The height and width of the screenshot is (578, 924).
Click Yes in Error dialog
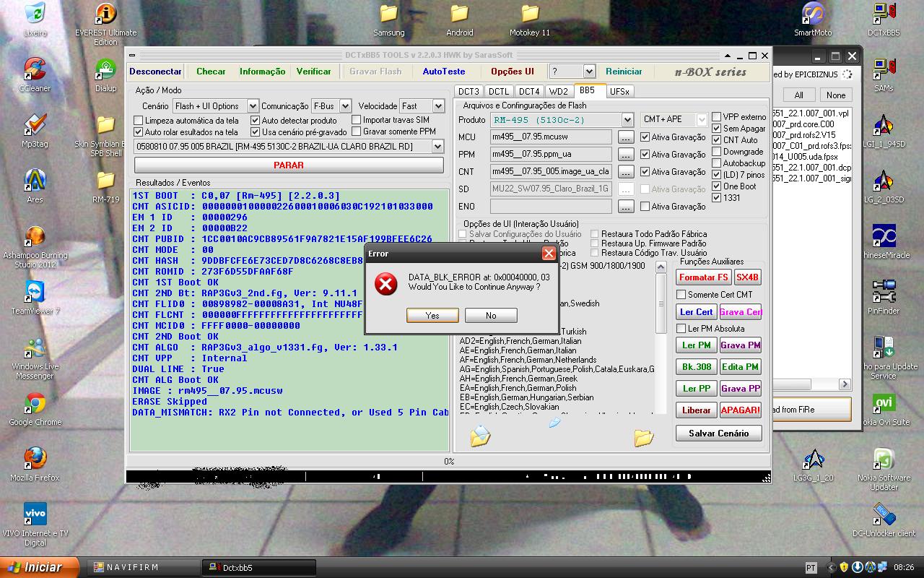[x=432, y=316]
